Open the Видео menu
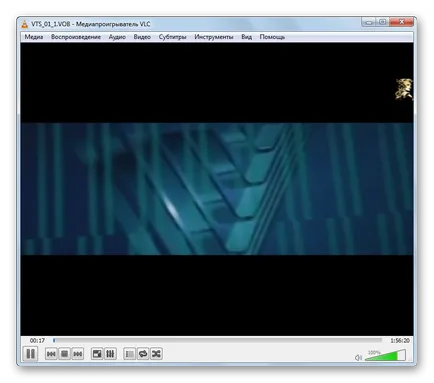This screenshot has width=434, height=383. click(x=142, y=37)
